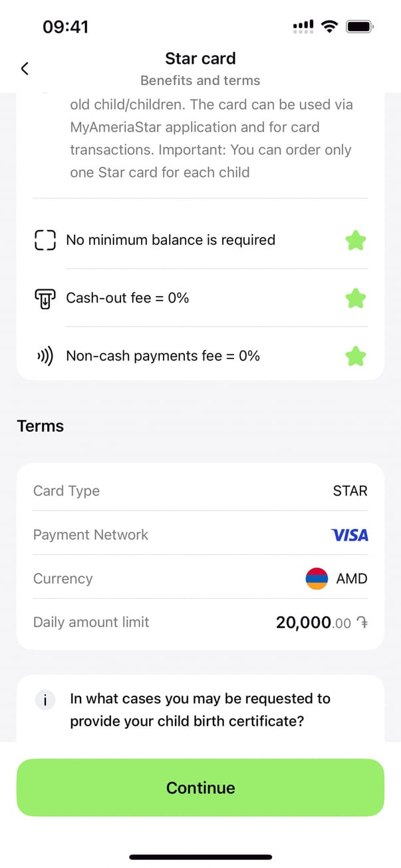Click the Star card description paragraph

click(x=211, y=138)
